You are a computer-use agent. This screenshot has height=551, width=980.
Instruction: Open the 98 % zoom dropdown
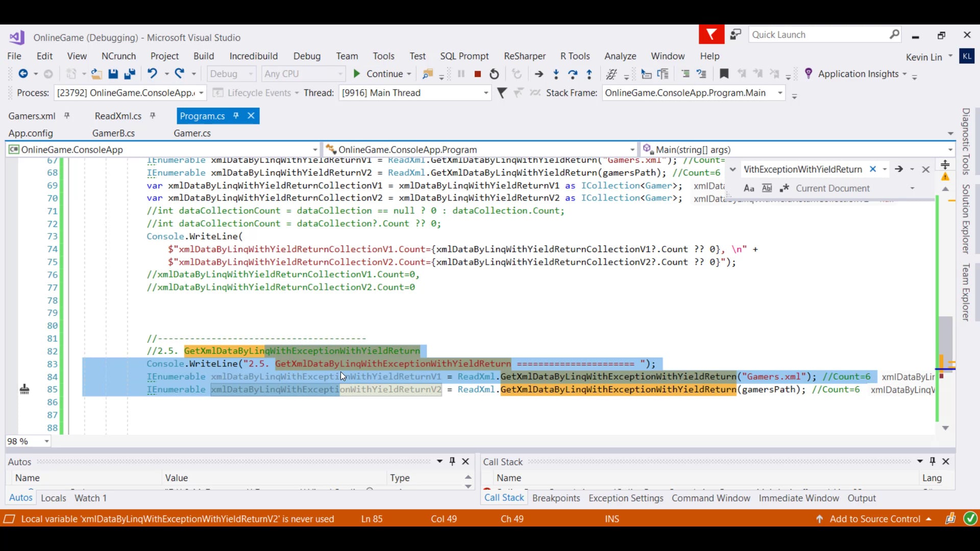point(46,441)
